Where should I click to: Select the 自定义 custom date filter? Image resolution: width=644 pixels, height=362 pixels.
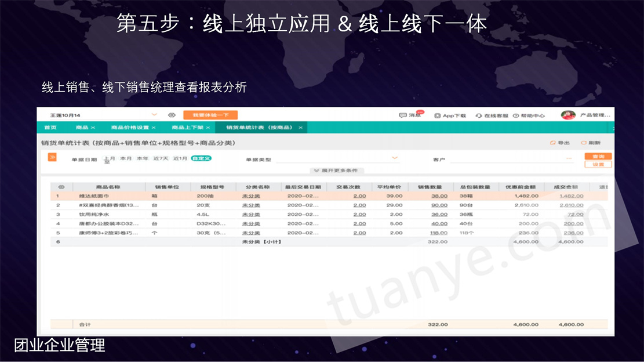pos(201,158)
